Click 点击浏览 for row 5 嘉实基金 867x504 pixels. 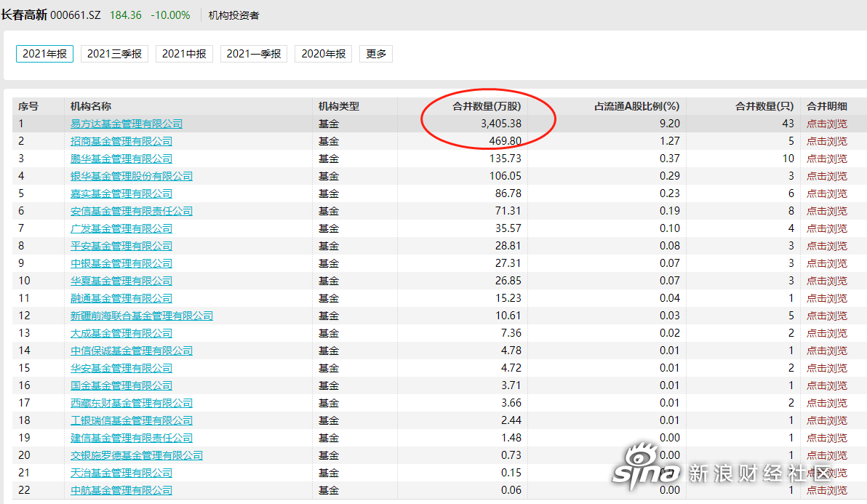(x=827, y=194)
